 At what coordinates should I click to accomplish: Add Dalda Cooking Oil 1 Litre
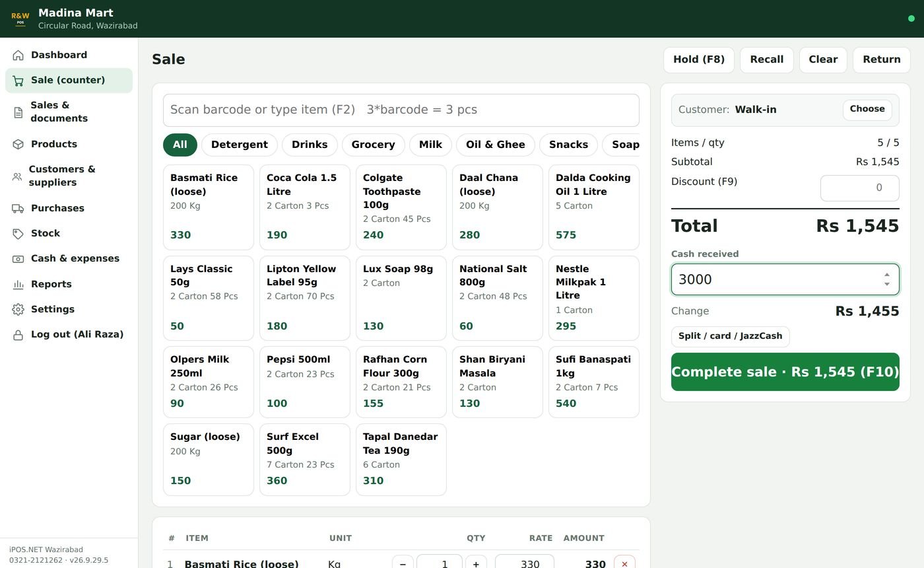pyautogui.click(x=594, y=207)
